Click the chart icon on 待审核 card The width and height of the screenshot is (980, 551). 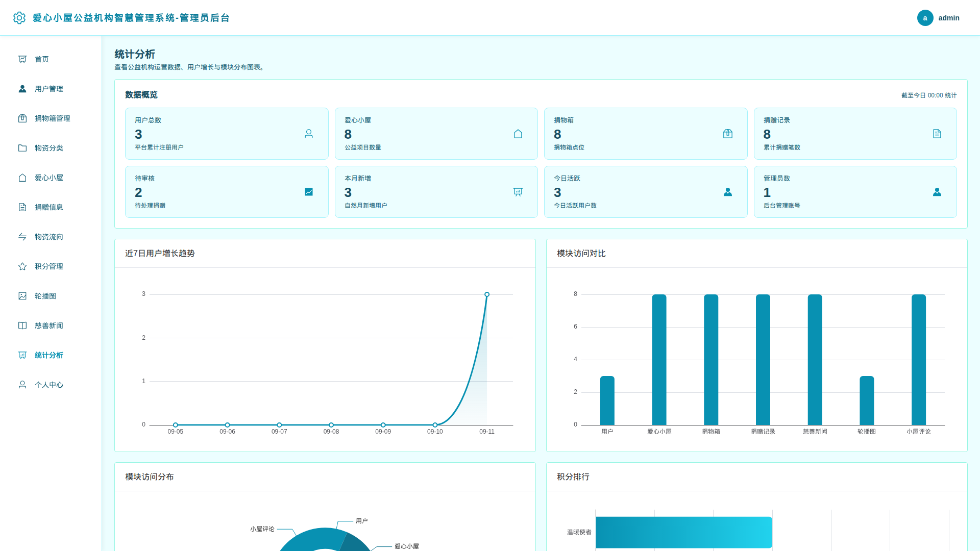pos(309,192)
